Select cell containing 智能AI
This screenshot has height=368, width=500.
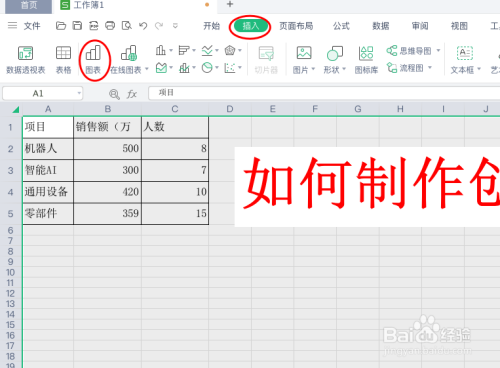[48, 170]
